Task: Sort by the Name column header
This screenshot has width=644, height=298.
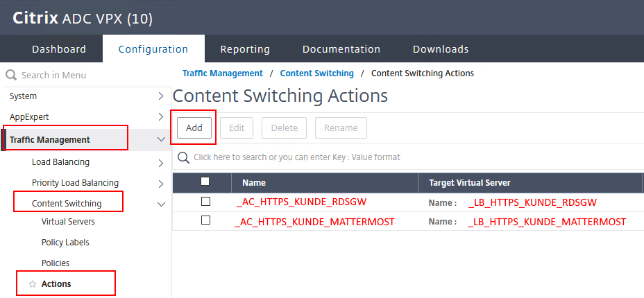Action: [x=254, y=183]
